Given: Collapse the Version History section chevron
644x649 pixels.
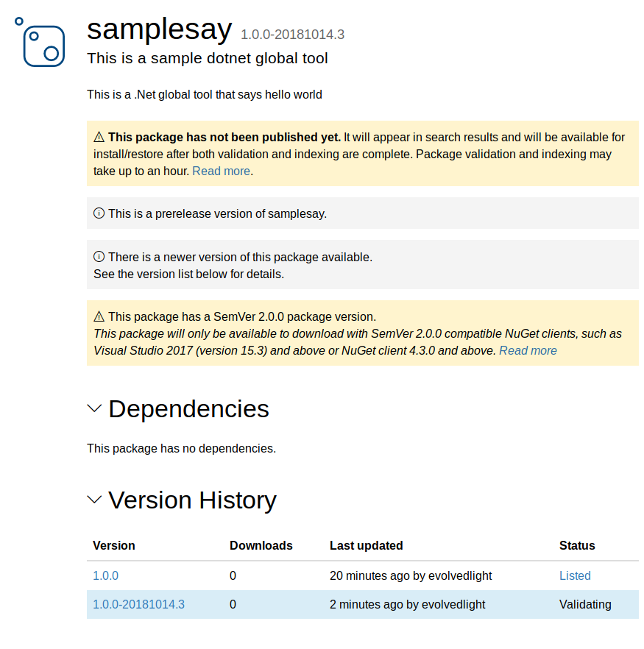Looking at the screenshot, I should coord(94,500).
